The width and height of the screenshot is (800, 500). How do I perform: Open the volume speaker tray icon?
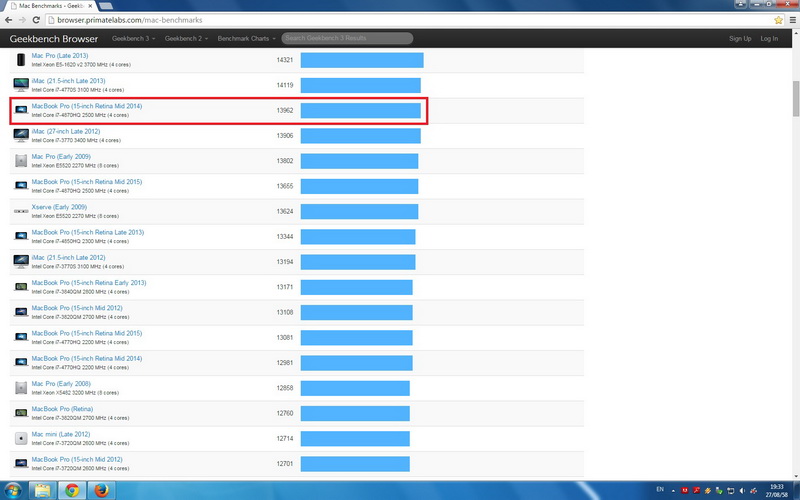pyautogui.click(x=742, y=491)
